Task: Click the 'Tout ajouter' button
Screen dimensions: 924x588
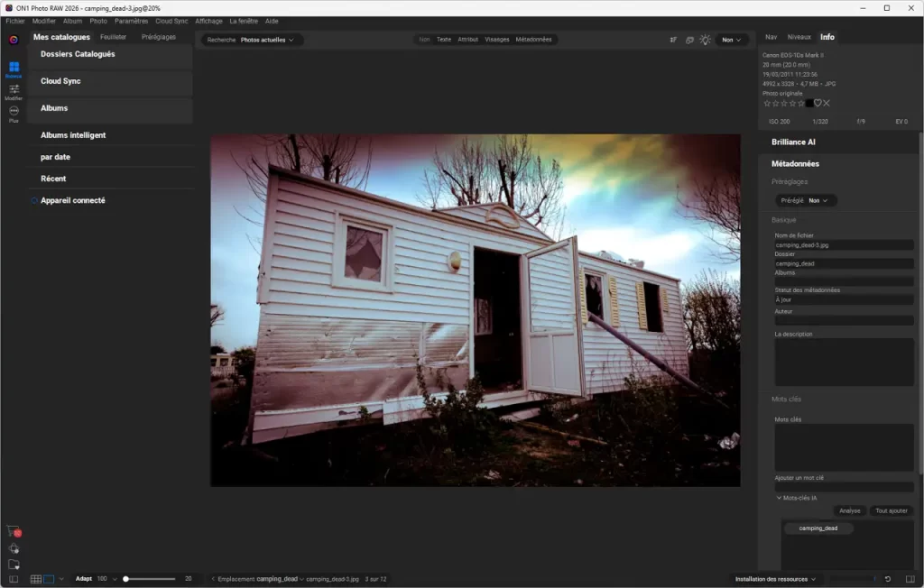Action: point(891,510)
